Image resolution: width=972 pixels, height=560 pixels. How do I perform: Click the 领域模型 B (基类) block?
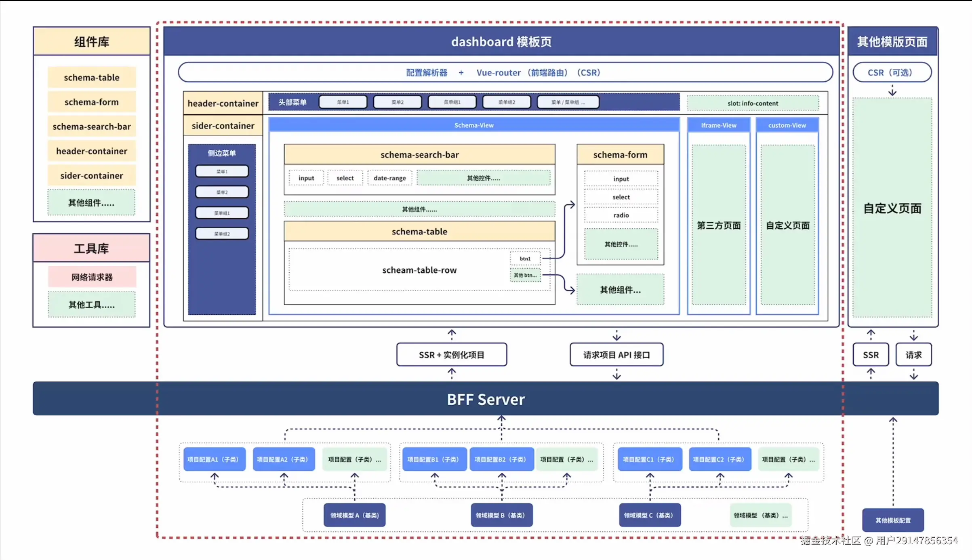coord(501,515)
